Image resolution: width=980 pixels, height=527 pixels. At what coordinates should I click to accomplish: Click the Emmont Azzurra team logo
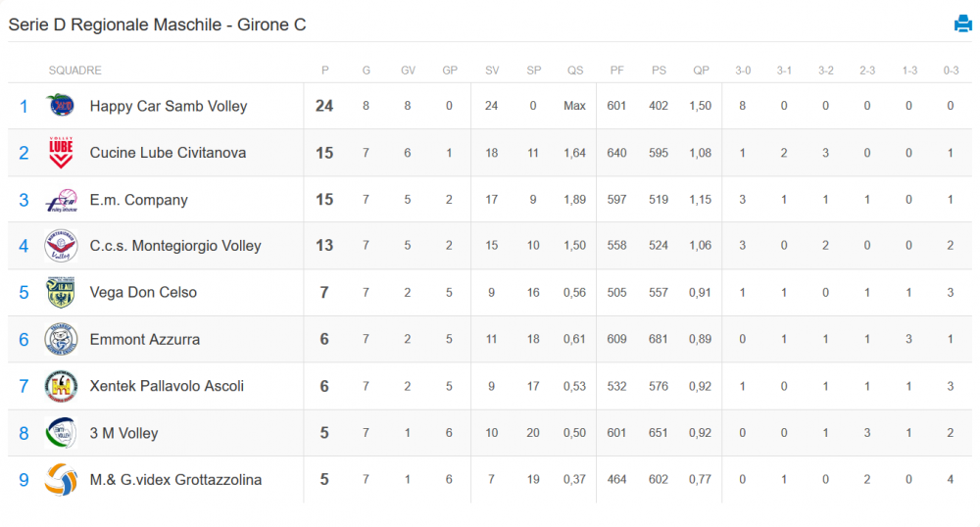(61, 339)
